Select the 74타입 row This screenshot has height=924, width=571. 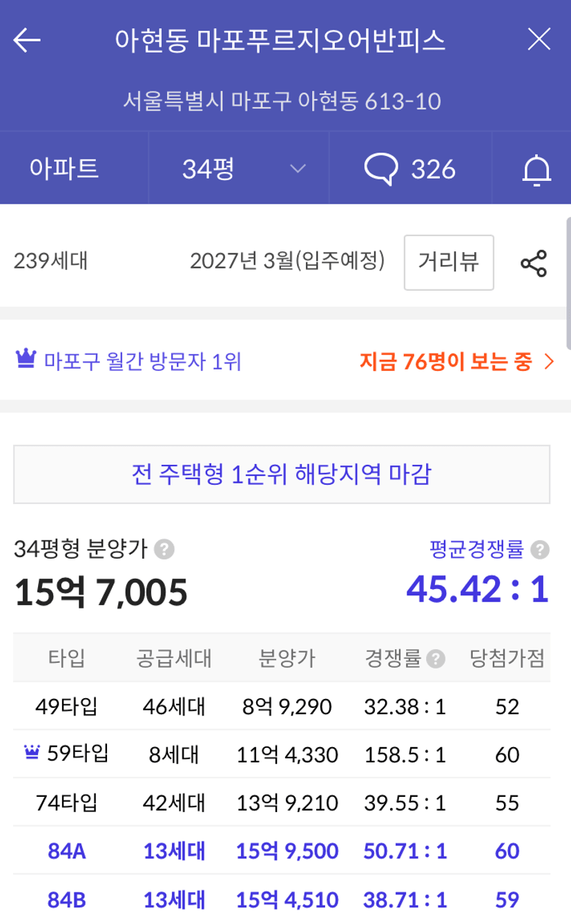coord(282,802)
